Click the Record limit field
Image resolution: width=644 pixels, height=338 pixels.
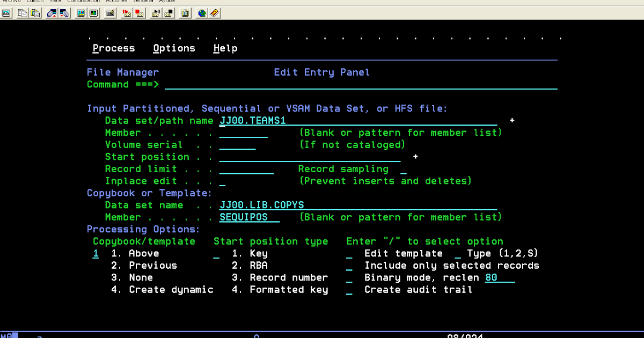tap(246, 169)
